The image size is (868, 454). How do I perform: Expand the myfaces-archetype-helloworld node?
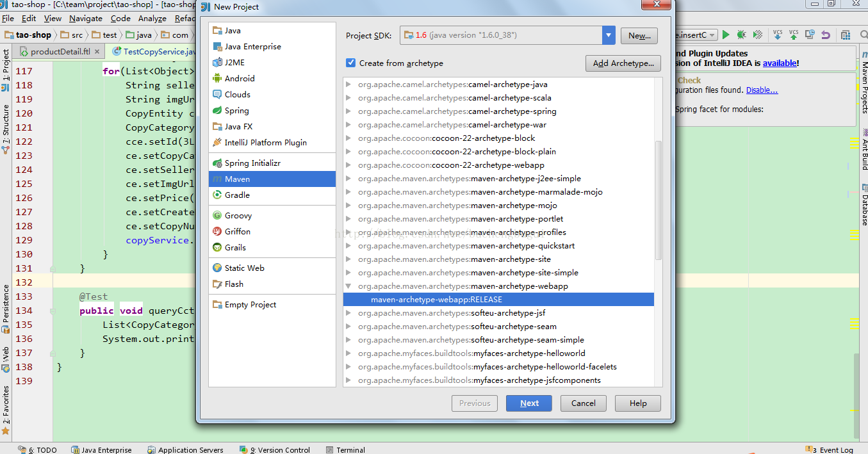[348, 353]
